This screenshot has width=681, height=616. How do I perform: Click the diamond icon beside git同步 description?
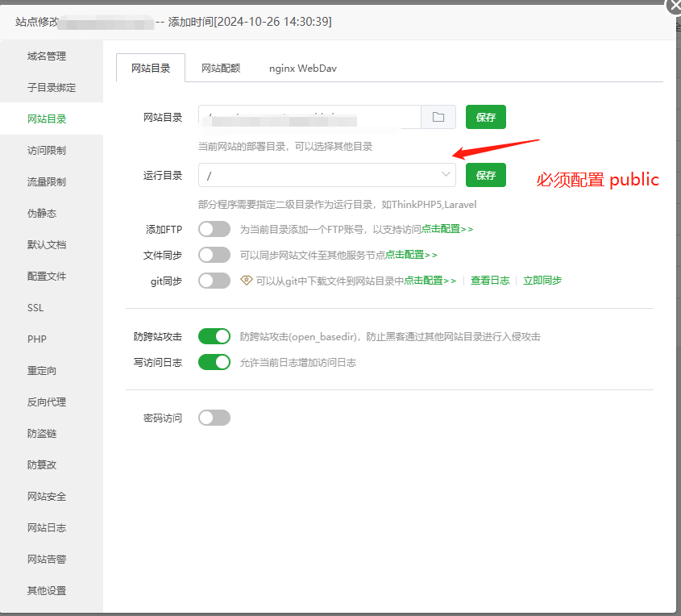pyautogui.click(x=247, y=281)
